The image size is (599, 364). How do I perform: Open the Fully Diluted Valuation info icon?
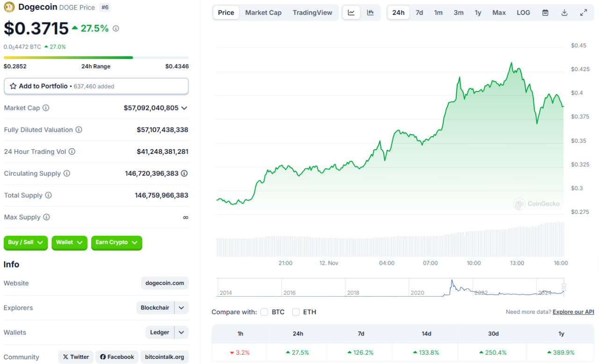(79, 130)
